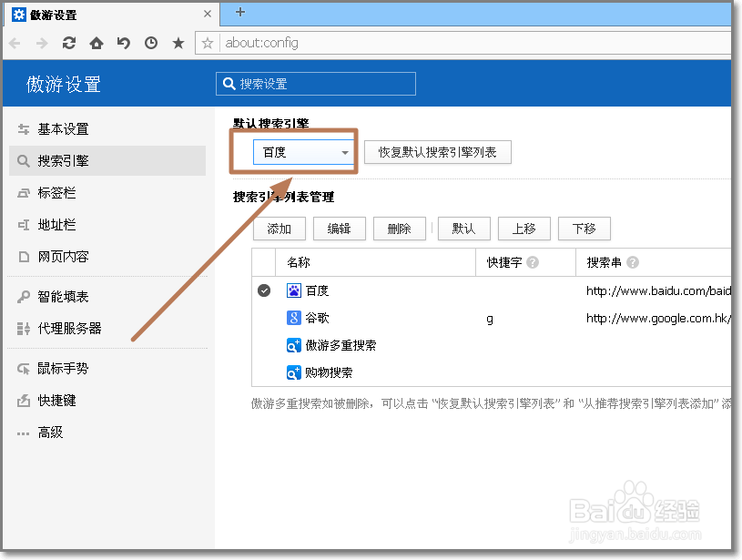This screenshot has height=560, width=742.
Task: Click the 删除 button
Action: pos(400,229)
